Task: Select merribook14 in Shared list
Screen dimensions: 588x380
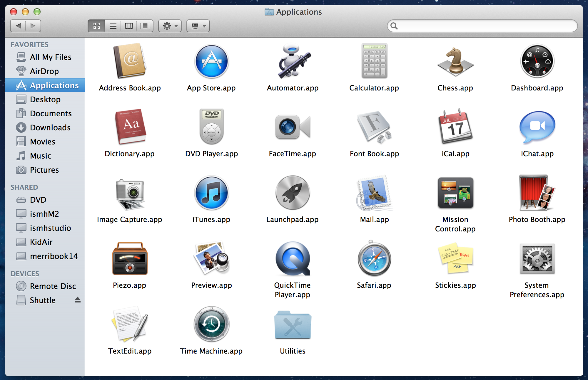Action: [45, 256]
